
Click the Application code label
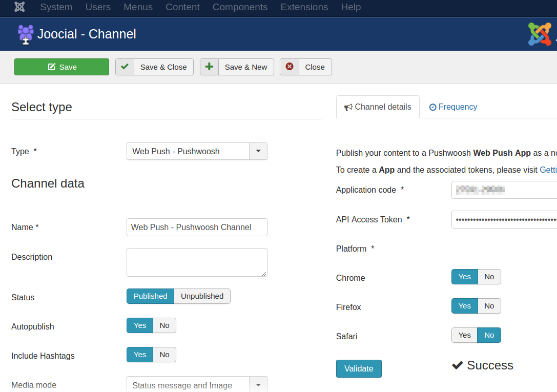[x=366, y=190]
